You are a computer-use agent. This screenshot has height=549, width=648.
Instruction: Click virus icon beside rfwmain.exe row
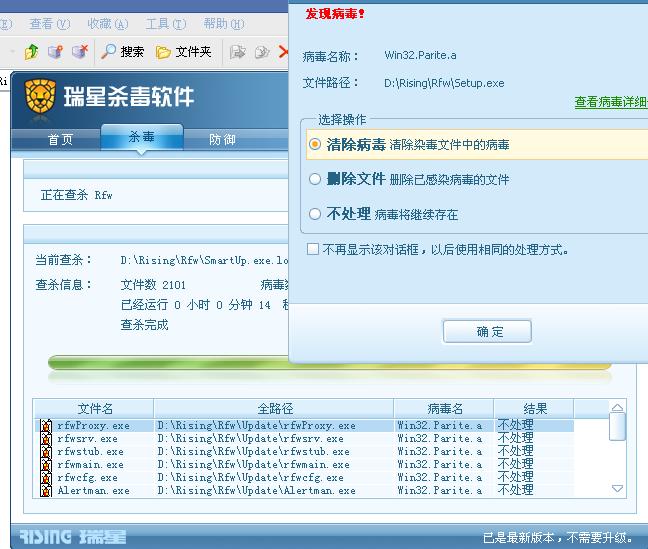[46, 465]
